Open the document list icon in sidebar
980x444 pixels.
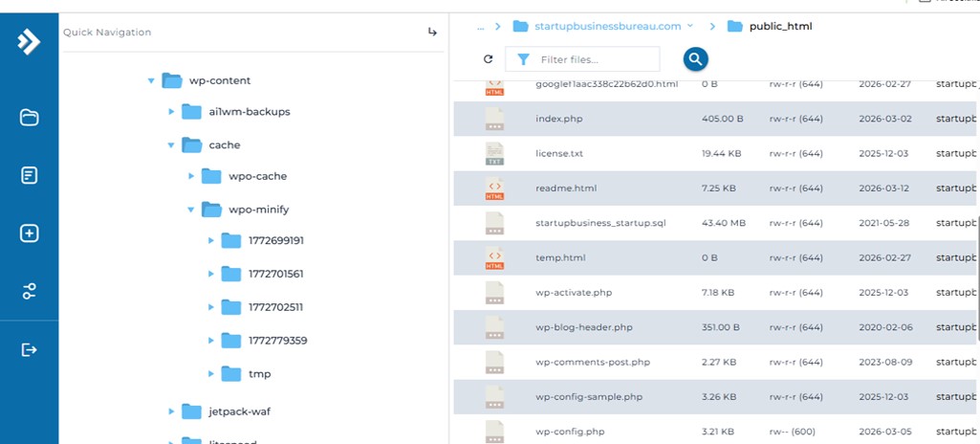pos(29,175)
